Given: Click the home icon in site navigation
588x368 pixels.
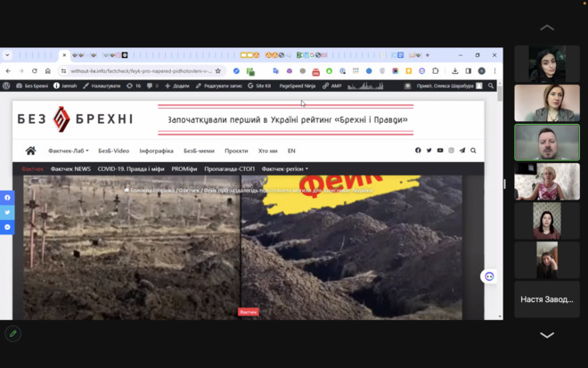Looking at the screenshot, I should (x=30, y=151).
